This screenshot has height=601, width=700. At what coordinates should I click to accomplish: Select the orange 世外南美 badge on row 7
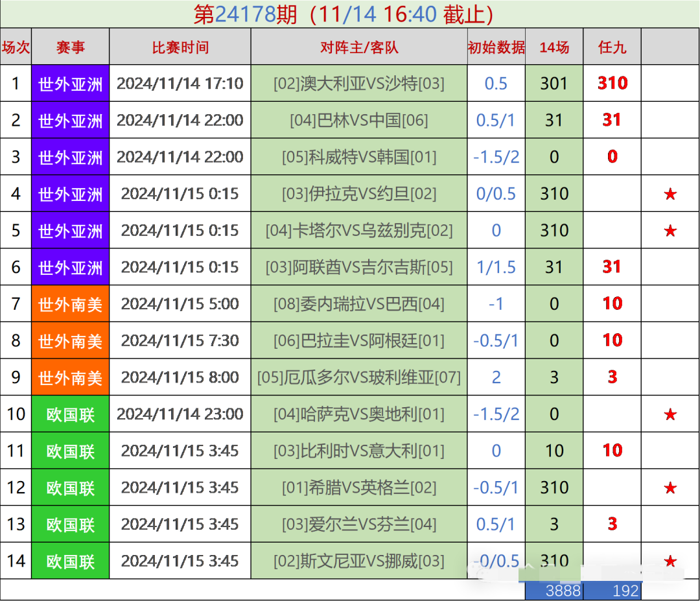(71, 303)
